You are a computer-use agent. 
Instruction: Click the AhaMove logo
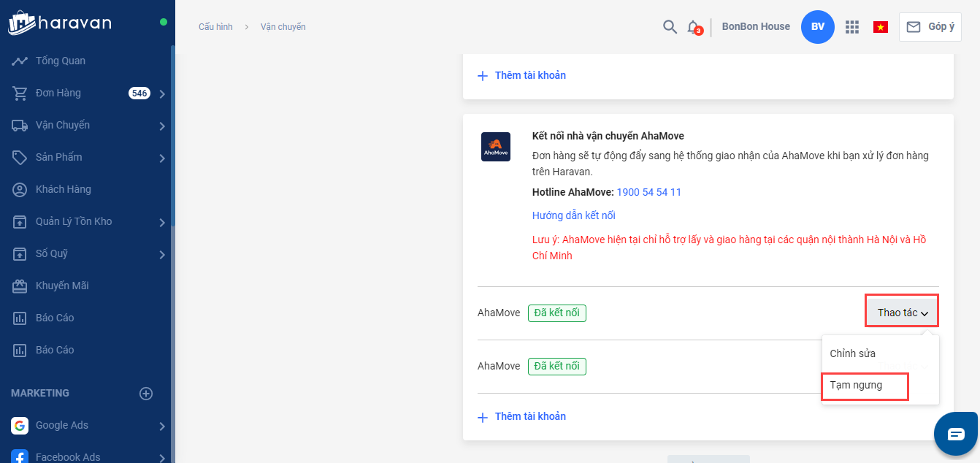click(496, 147)
